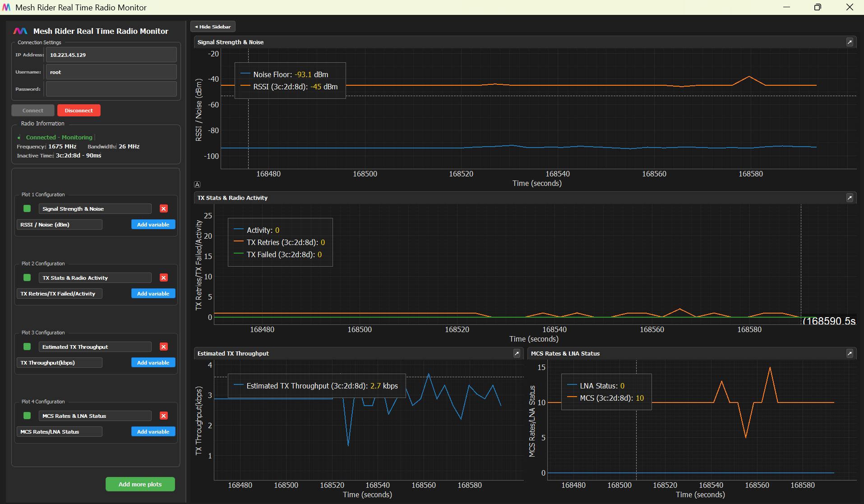This screenshot has width=864, height=504.
Task: Click the Noise Floor legend entry
Action: tap(285, 74)
